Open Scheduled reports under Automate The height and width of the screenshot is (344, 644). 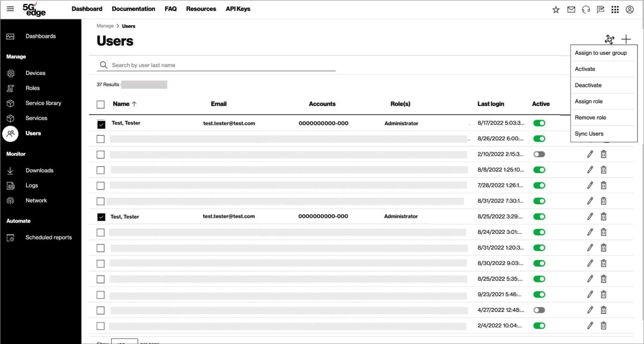pyautogui.click(x=48, y=237)
